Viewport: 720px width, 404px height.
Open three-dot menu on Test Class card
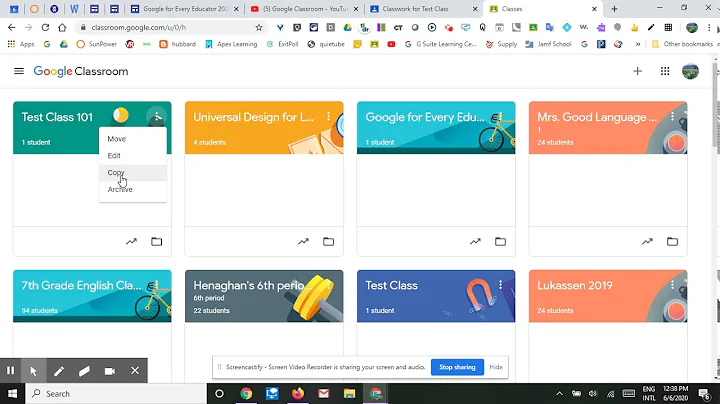point(501,285)
